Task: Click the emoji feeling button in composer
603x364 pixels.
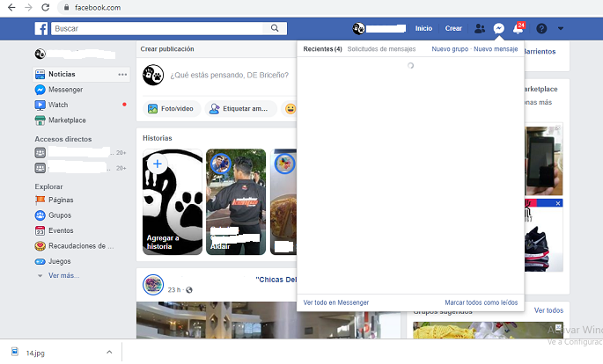Action: coord(290,109)
